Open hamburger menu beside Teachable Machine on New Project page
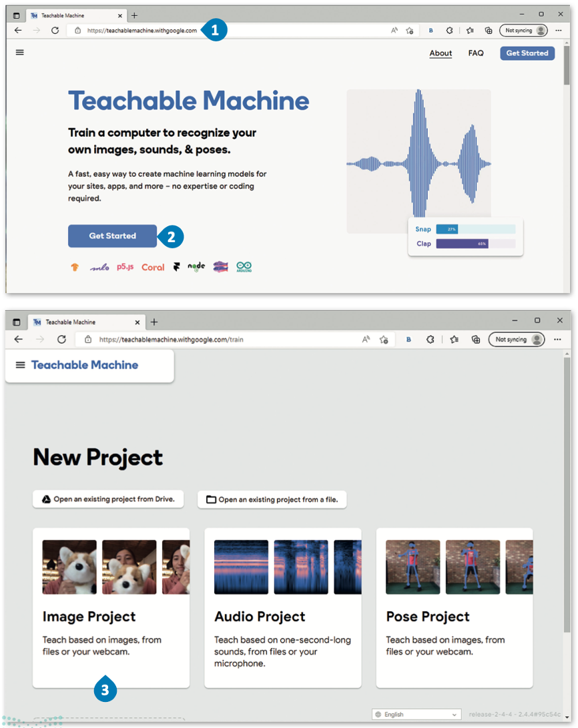 [x=21, y=365]
